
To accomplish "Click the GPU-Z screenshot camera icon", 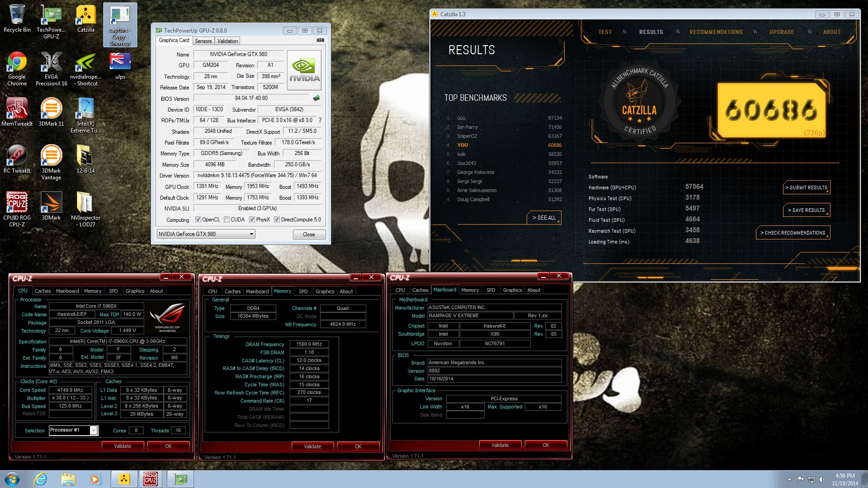I will pyautogui.click(x=321, y=40).
